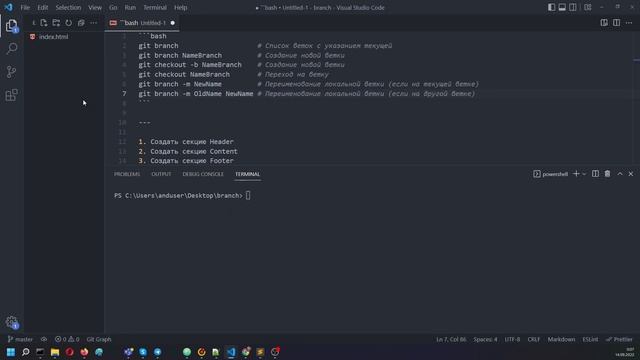This screenshot has height=360, width=640.
Task: Click Ln 7, Col 86 cursor position
Action: pos(451,339)
